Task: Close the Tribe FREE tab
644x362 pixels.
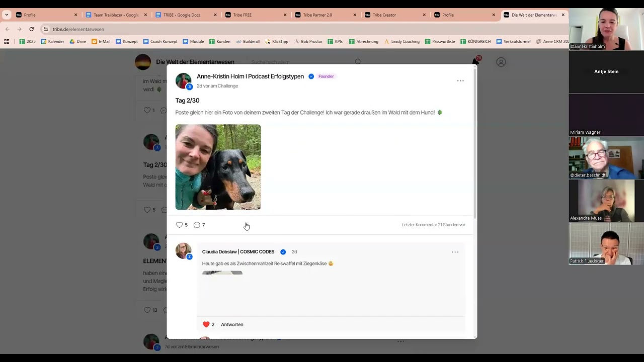Action: click(x=285, y=15)
